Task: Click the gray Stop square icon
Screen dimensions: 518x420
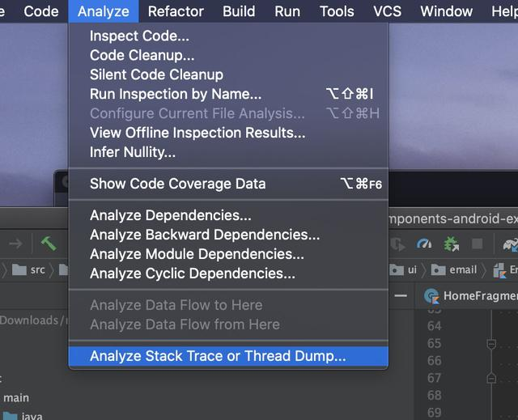Action: click(478, 244)
